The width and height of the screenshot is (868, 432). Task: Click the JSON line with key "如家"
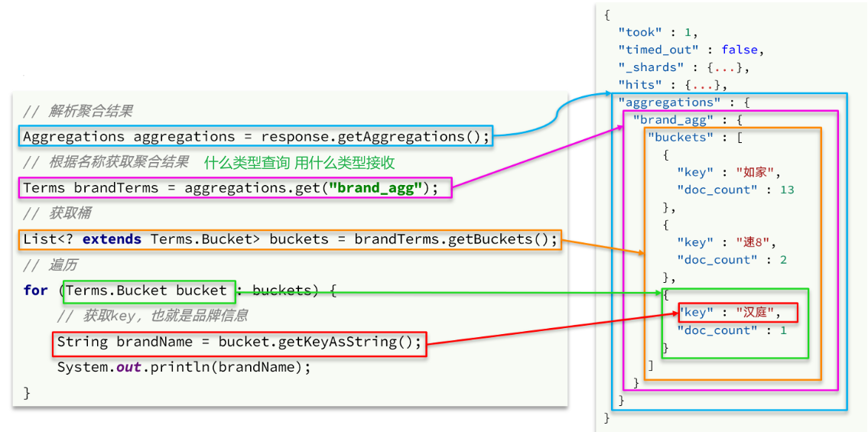pos(729,172)
